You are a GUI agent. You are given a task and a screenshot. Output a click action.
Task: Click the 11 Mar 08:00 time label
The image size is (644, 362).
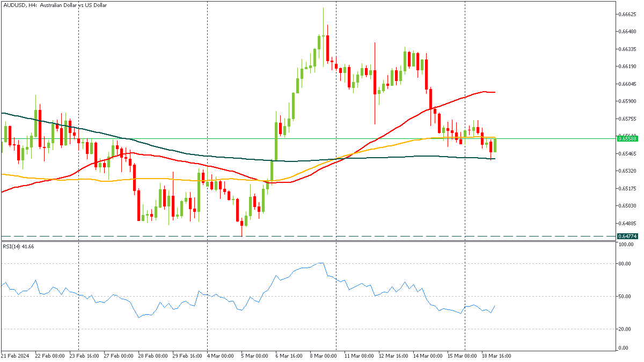click(359, 356)
